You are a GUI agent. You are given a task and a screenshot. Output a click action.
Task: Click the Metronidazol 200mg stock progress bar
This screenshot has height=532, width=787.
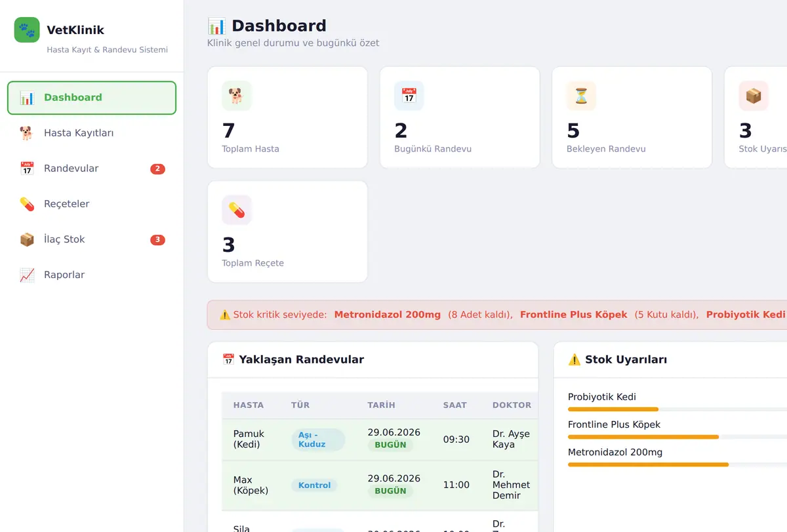click(677, 464)
